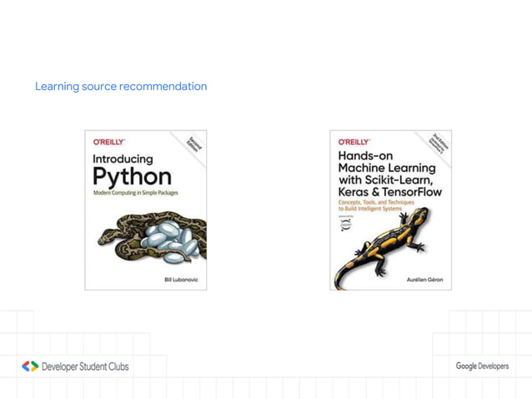Click the O'Reilly logo on the Python book
The width and height of the screenshot is (532, 399).
coord(109,142)
